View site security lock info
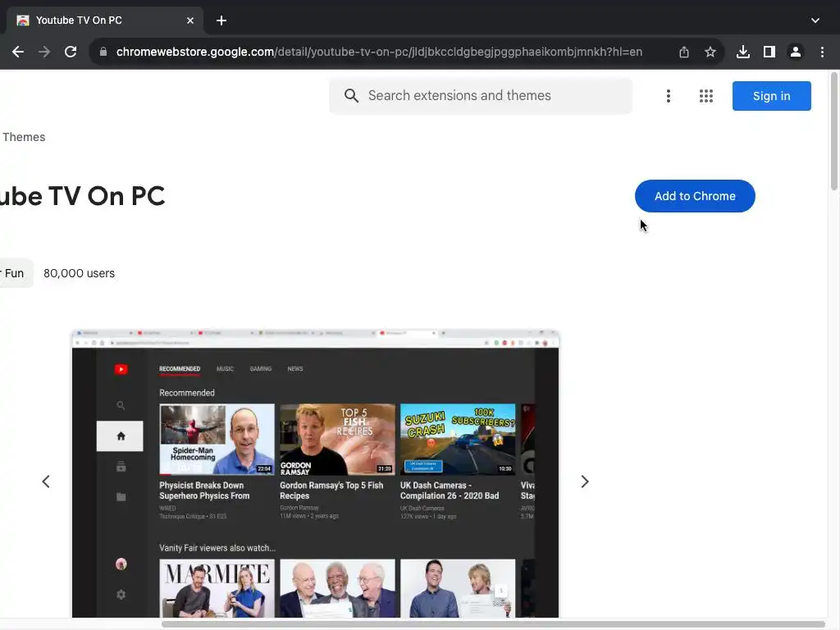The height and width of the screenshot is (630, 840). [x=103, y=52]
